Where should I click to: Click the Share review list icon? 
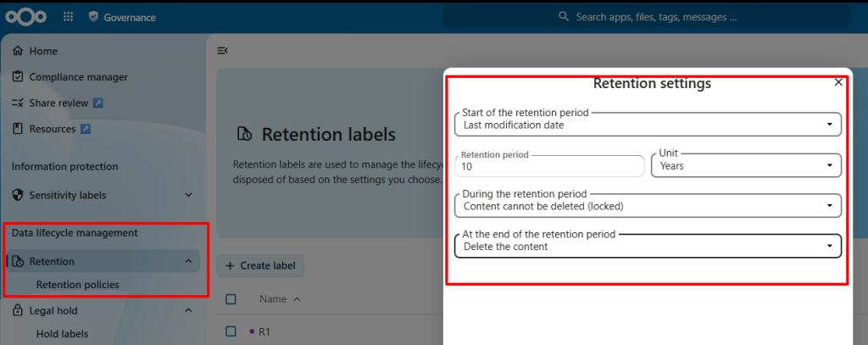(18, 103)
